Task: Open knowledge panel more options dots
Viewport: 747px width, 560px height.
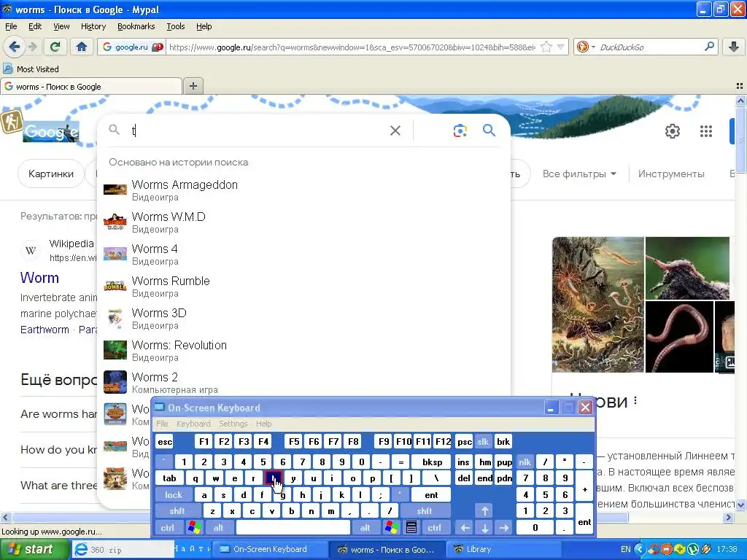Action: [x=635, y=401]
